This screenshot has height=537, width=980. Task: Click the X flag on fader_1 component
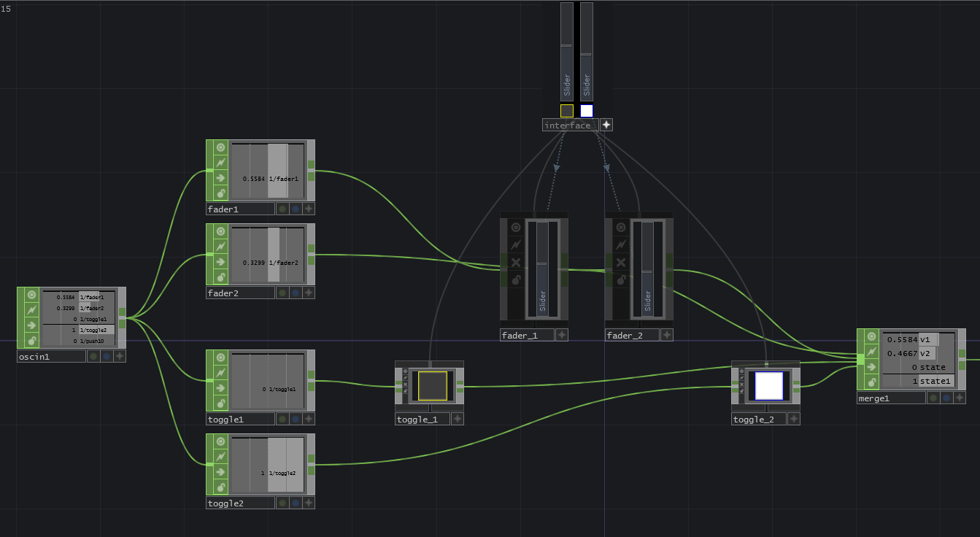(x=516, y=263)
